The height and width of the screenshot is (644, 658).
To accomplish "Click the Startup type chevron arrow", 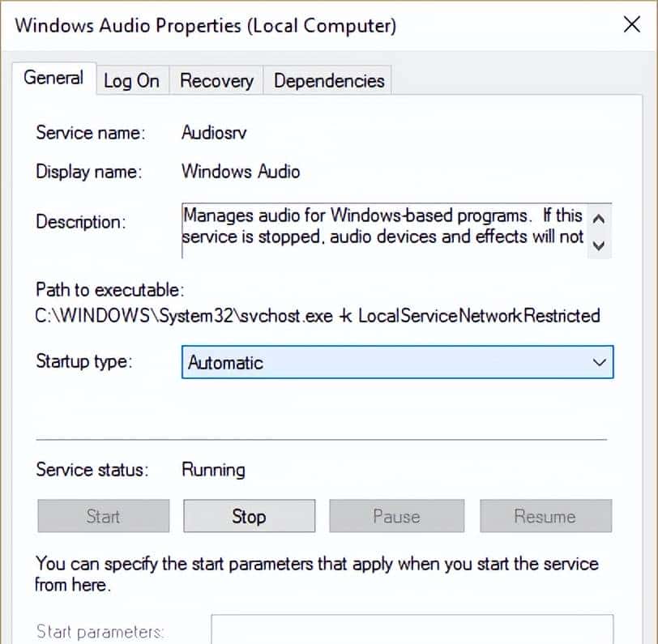I will click(600, 363).
